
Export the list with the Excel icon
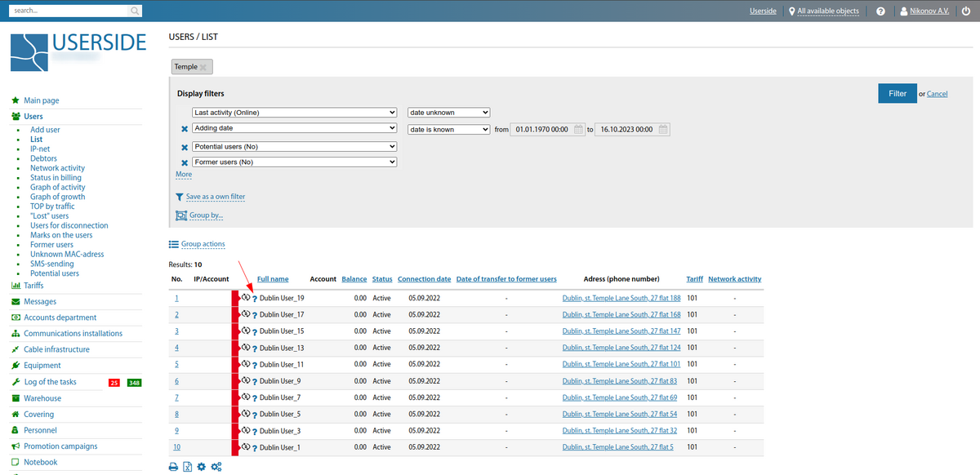[x=187, y=467]
